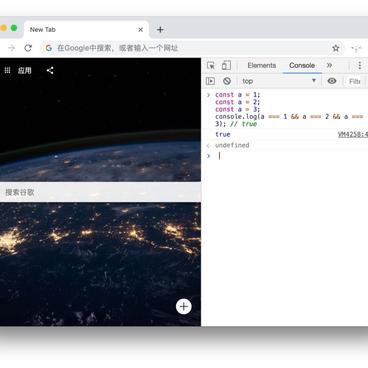Open a new tab with the plus button
368x368 pixels.
coord(160,29)
